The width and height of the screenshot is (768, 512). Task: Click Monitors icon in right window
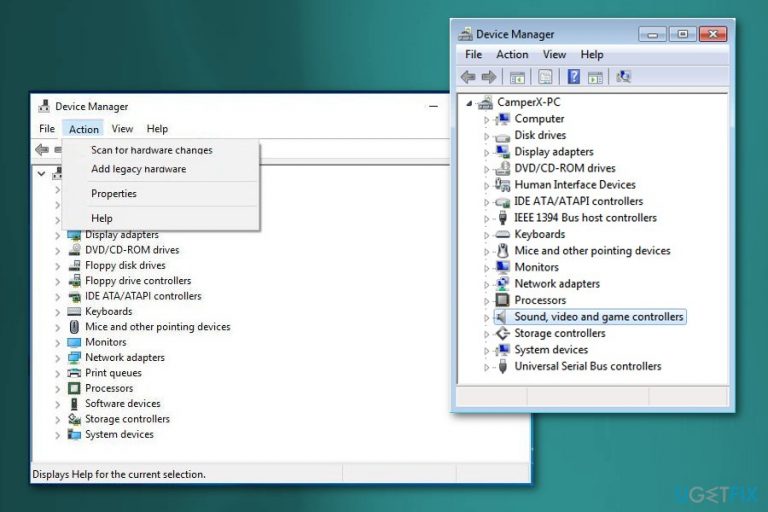pos(503,267)
